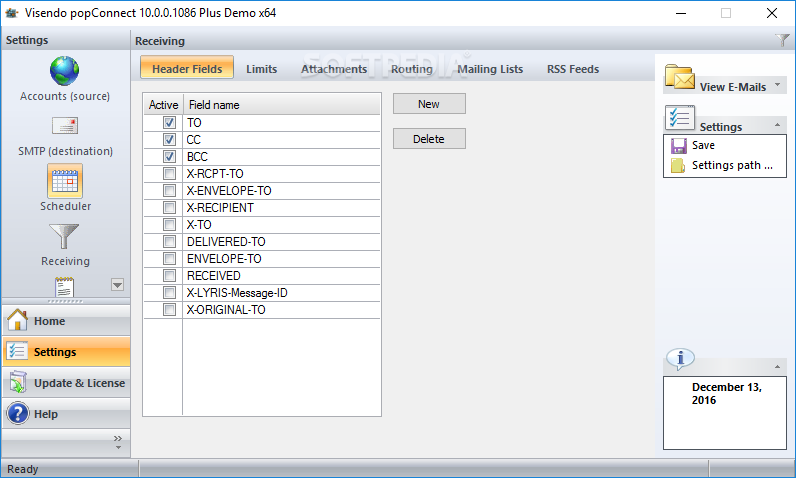Enable the X-TO header field
796x478 pixels.
click(x=169, y=224)
